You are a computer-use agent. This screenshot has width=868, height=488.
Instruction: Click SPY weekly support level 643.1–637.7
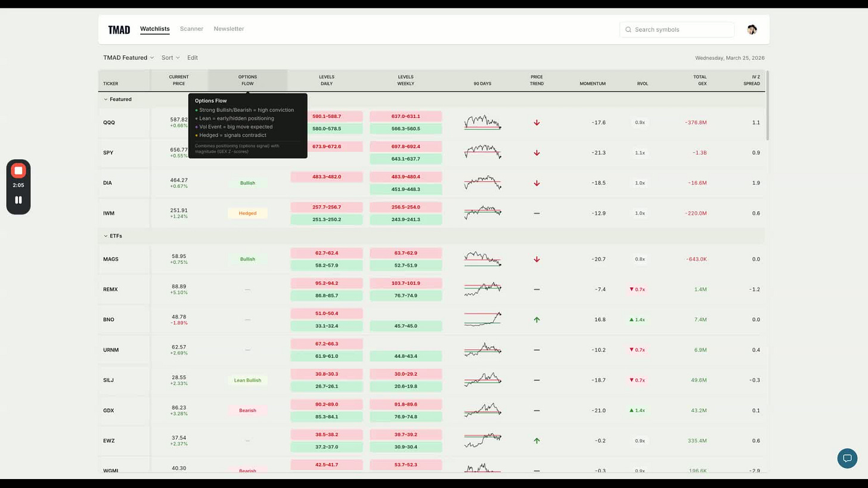pos(406,159)
